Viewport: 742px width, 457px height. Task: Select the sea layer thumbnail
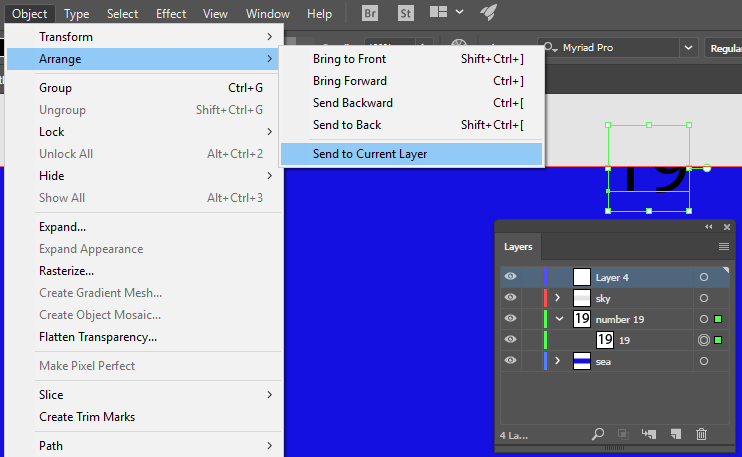coord(582,360)
